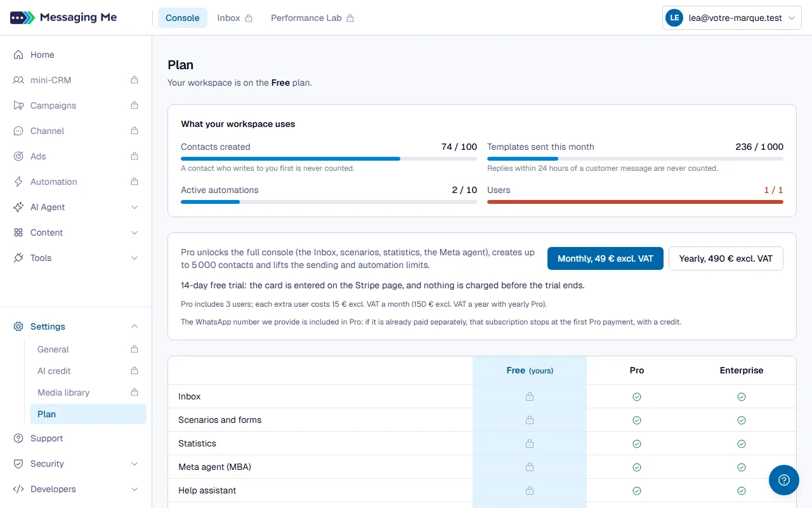The image size is (812, 508).
Task: Open the Performance Lab tab
Action: (312, 18)
